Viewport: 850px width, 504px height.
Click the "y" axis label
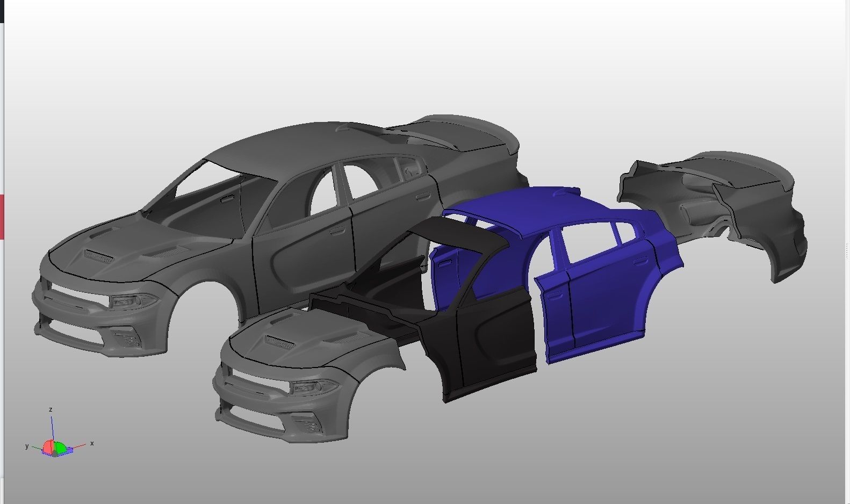(x=27, y=446)
